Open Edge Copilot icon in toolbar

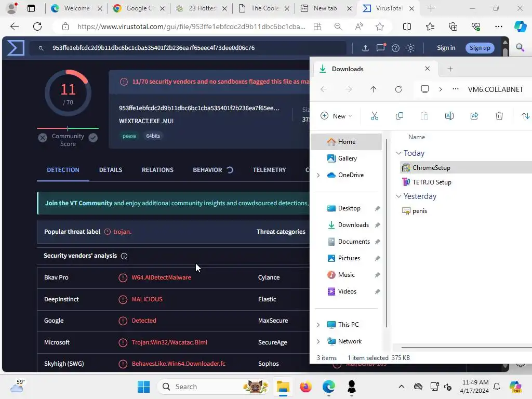pos(520,26)
